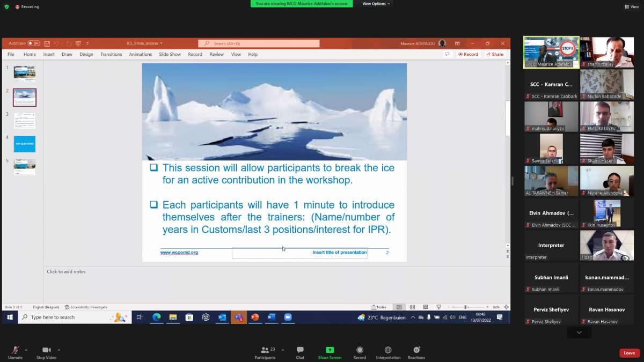Screen dimensions: 644x362
Task: Click the Unmute microphone icon
Action: [15, 350]
